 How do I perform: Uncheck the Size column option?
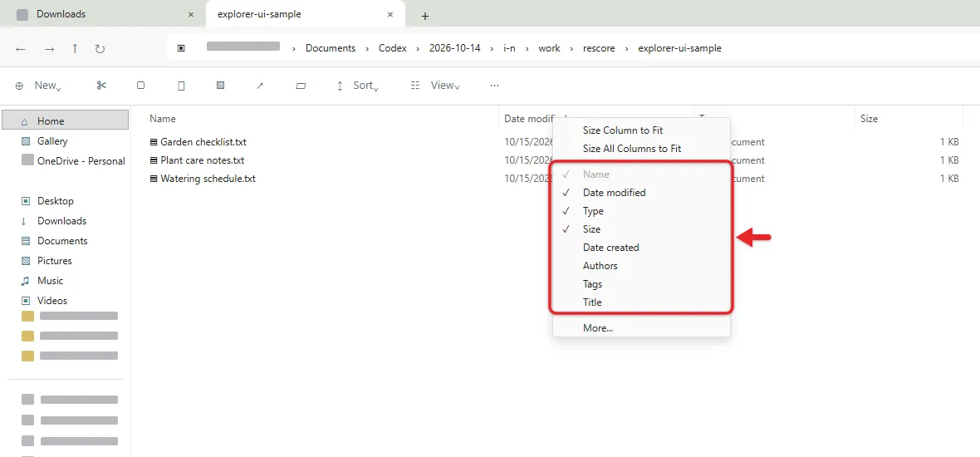click(x=641, y=228)
